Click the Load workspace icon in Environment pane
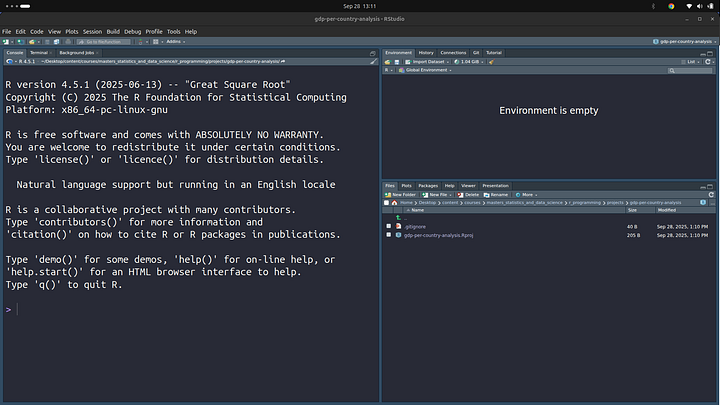 coord(388,62)
